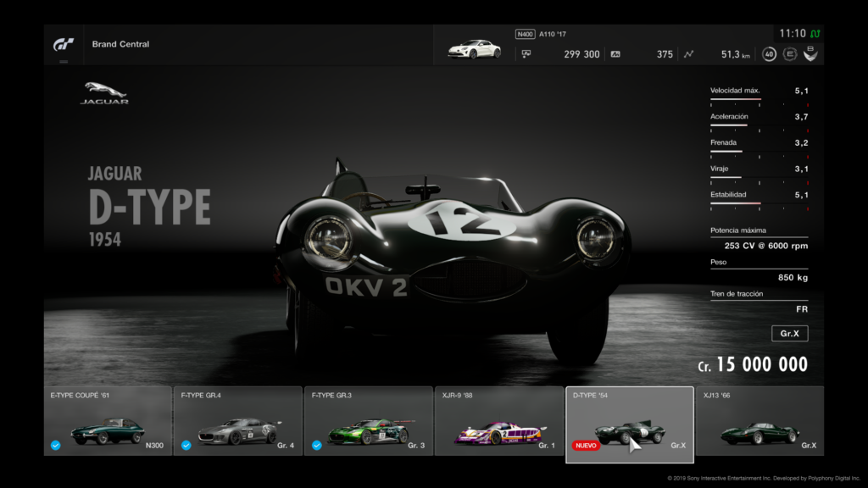Click the 51,3 km distance value
The image size is (868, 488).
pos(735,54)
